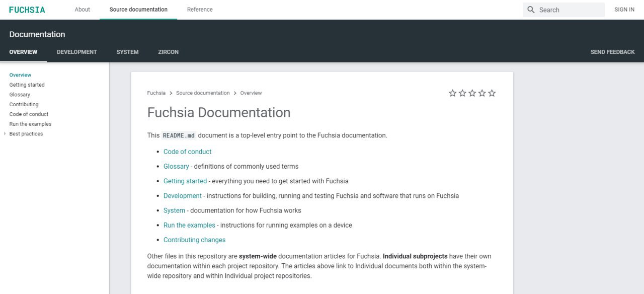Rate the page one star
The height and width of the screenshot is (294, 644).
[452, 93]
